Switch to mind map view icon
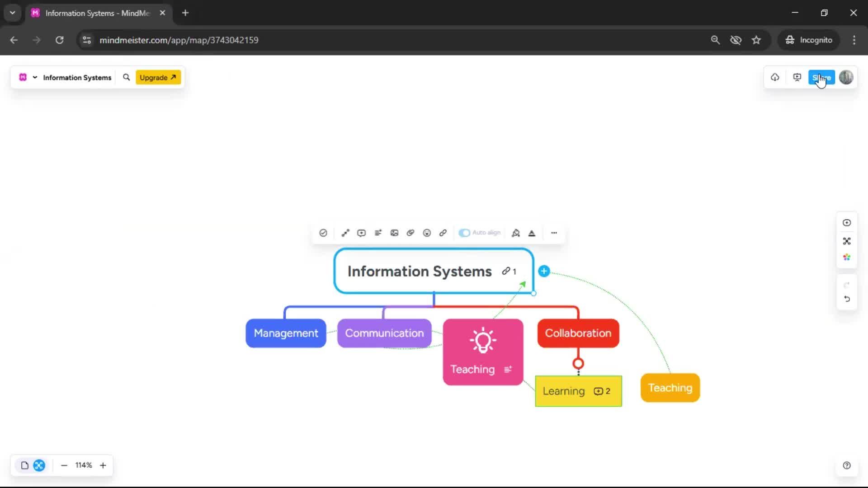The height and width of the screenshot is (488, 868). coord(39,465)
